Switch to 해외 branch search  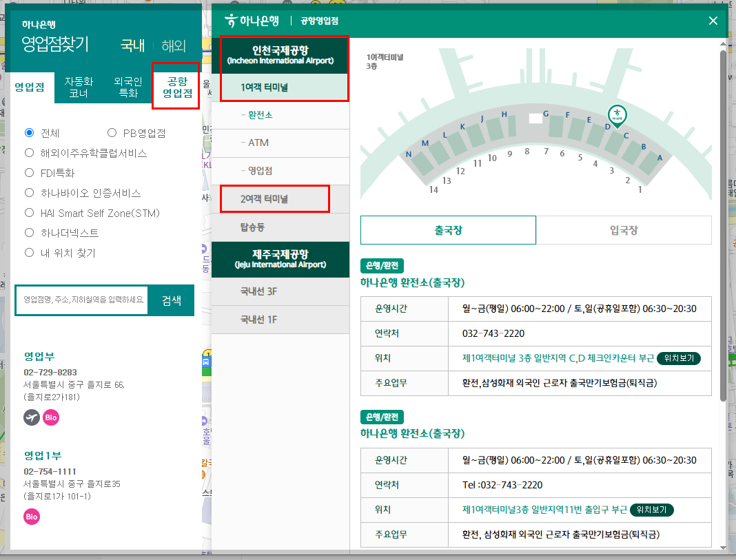click(x=174, y=45)
